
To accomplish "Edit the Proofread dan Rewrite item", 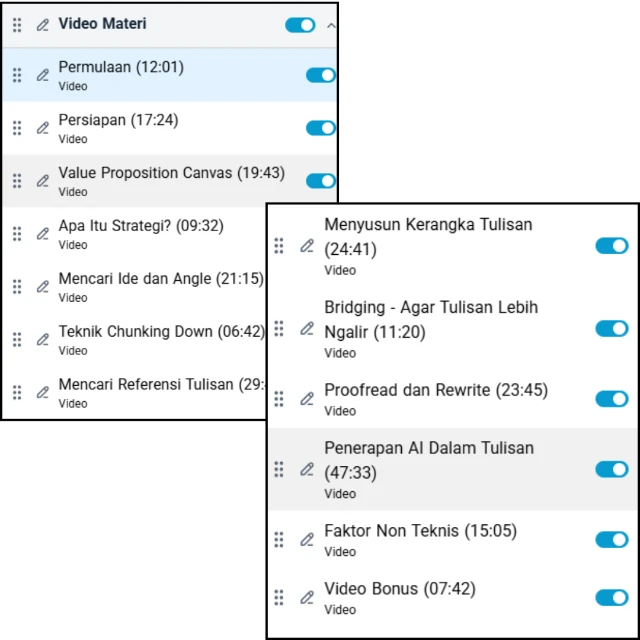I will point(307,399).
